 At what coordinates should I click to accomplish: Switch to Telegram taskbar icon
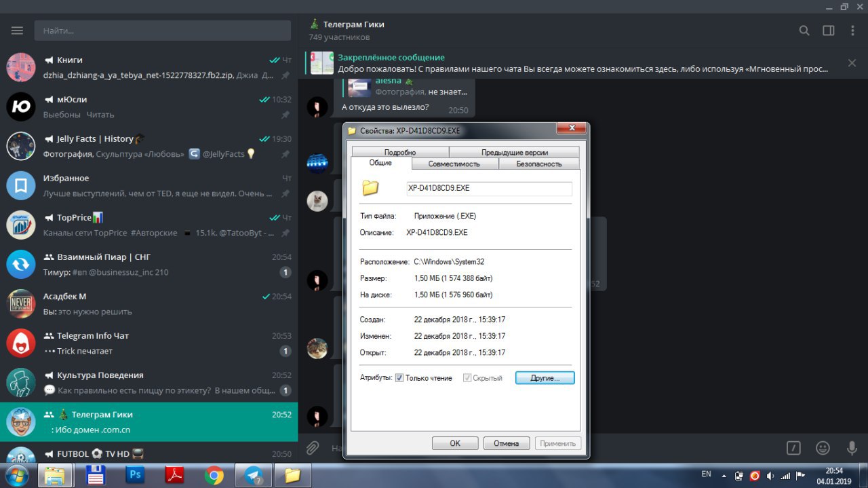(x=254, y=475)
